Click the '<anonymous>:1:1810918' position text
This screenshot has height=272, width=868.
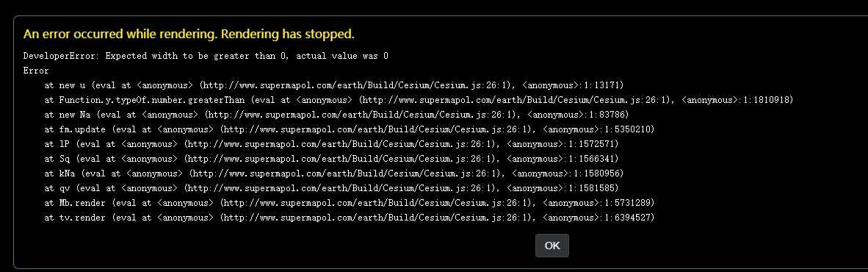[x=737, y=100]
